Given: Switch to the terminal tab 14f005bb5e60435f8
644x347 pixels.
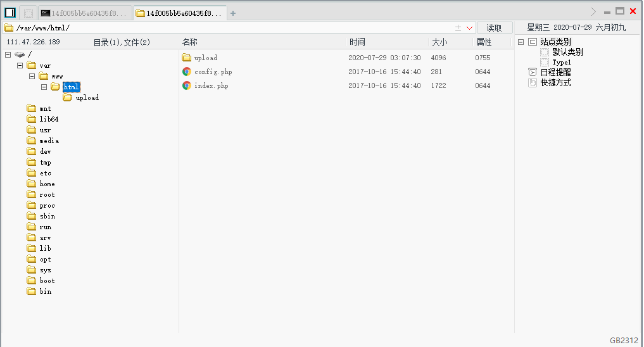Looking at the screenshot, I should 85,13.
